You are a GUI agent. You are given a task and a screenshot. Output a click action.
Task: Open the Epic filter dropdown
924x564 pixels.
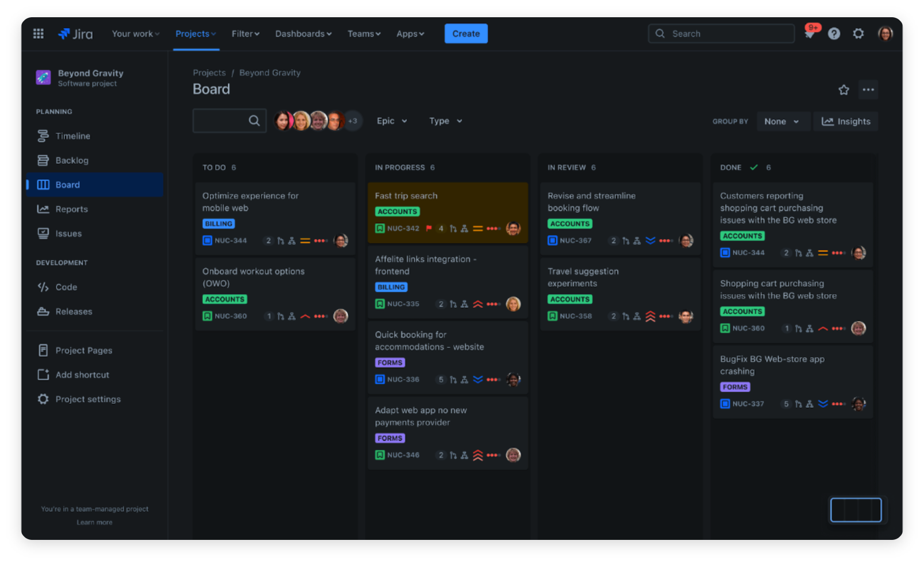tap(392, 121)
